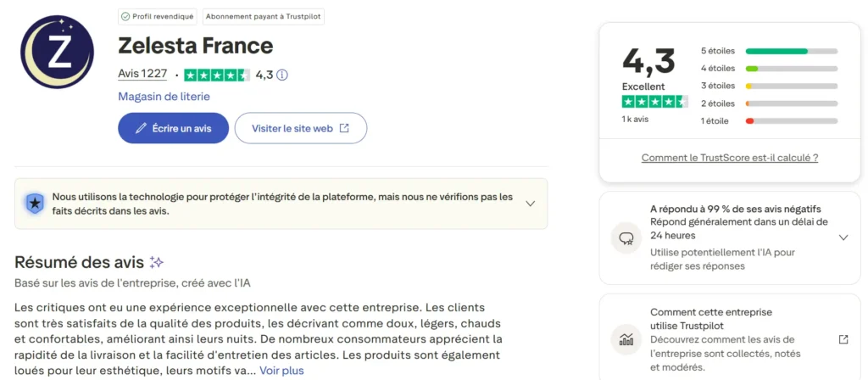The height and width of the screenshot is (380, 868).
Task: Expand the platform integrity notice chevron
Action: coord(531,204)
